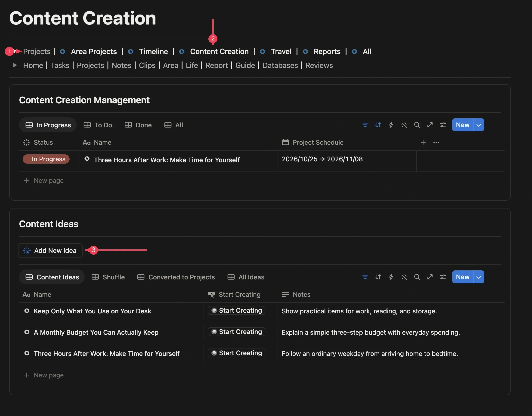Screen dimensions: 532x416
Task: Click the In Progress status tag
Action: (x=46, y=159)
